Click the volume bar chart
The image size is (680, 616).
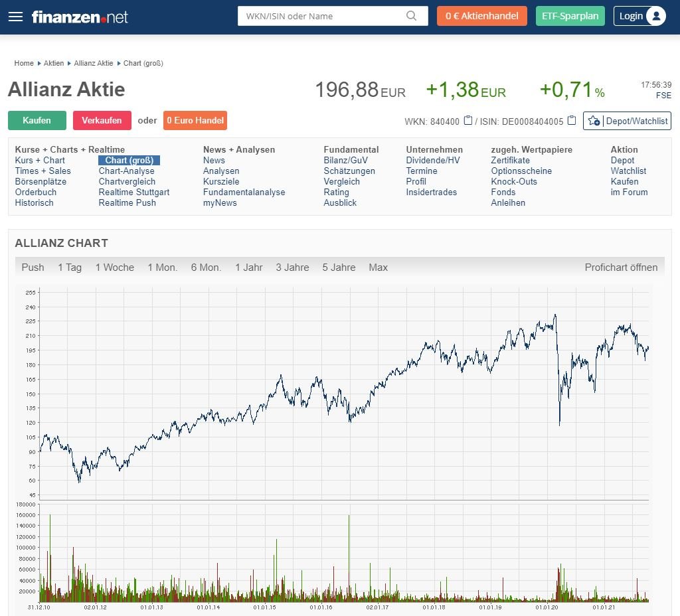point(344,553)
